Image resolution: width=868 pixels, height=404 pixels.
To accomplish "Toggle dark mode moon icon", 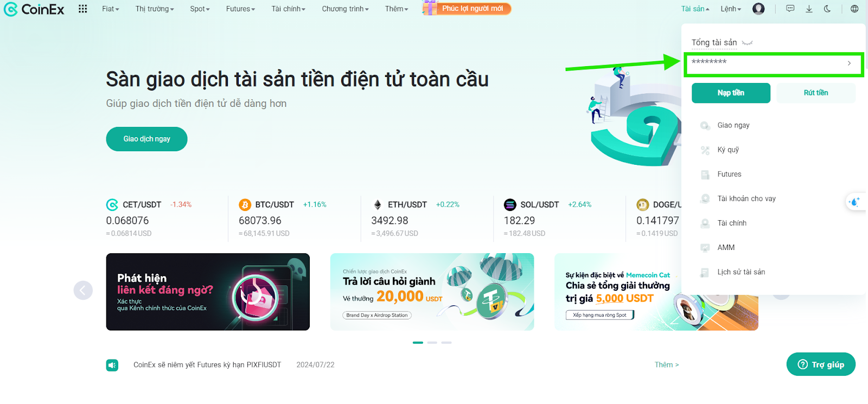I will coord(827,9).
